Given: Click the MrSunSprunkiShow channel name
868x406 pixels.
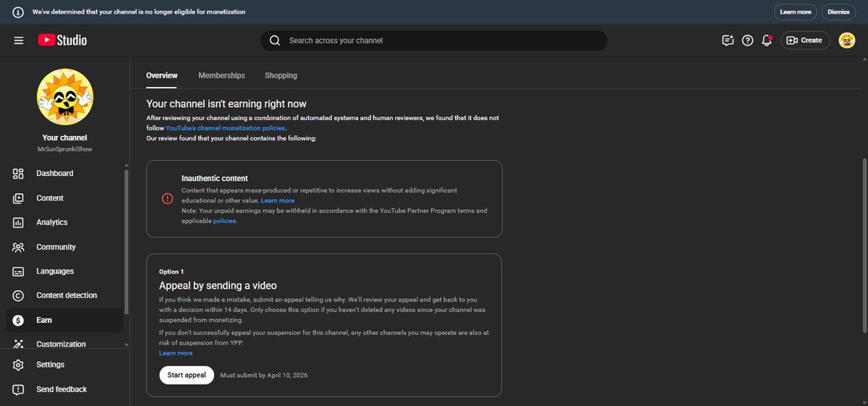Looking at the screenshot, I should coord(64,149).
